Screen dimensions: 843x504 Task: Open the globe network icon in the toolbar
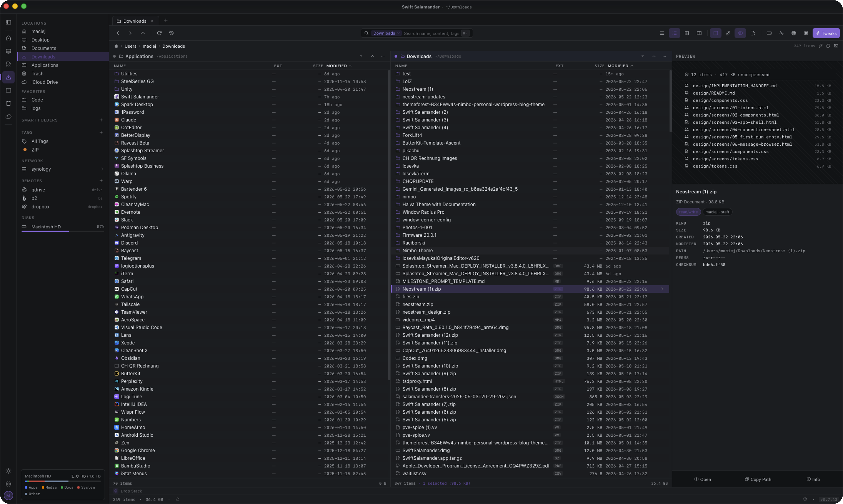[x=794, y=33]
